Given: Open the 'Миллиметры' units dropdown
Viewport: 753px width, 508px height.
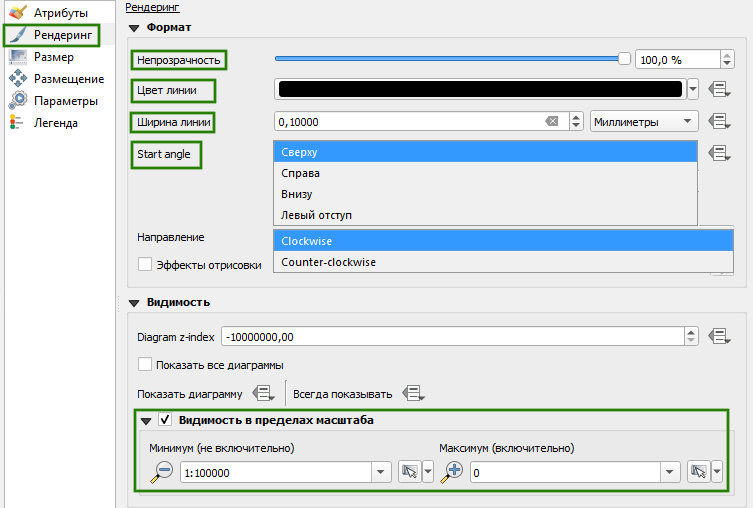Looking at the screenshot, I should point(644,122).
